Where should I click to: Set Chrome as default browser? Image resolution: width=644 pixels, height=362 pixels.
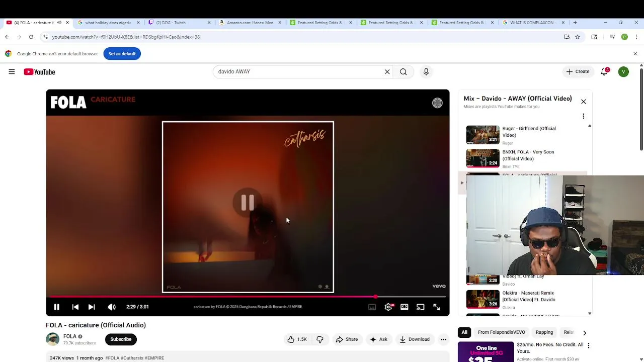click(122, 54)
